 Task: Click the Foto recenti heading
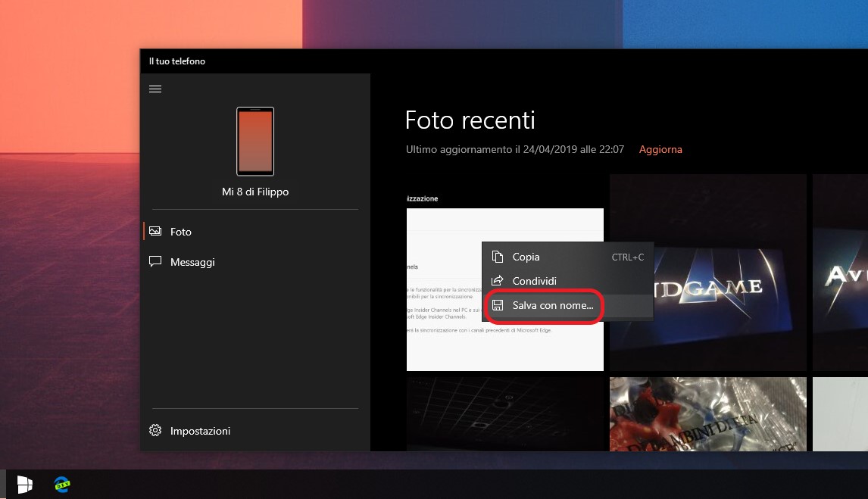[x=470, y=120]
